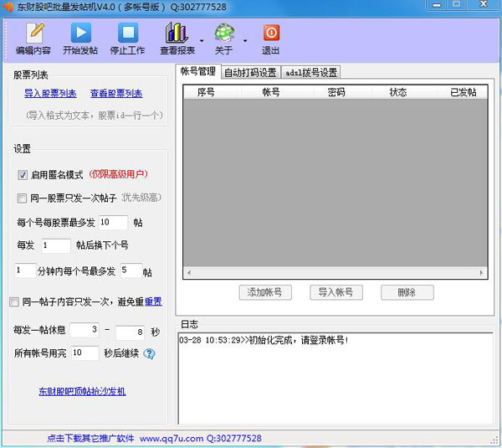502x448 pixels.
Task: Click account table scrollbar left arrow
Action: click(189, 273)
